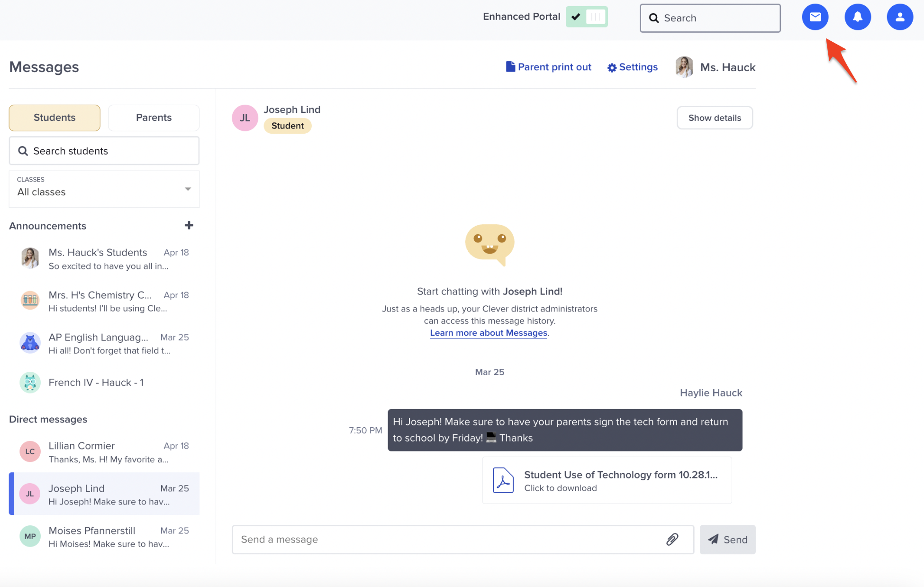Select the Students tab
The height and width of the screenshot is (587, 924).
point(54,118)
